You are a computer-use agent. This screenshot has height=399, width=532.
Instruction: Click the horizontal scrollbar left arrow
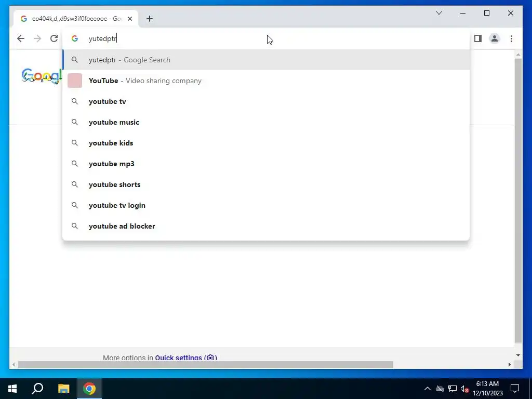[14, 364]
